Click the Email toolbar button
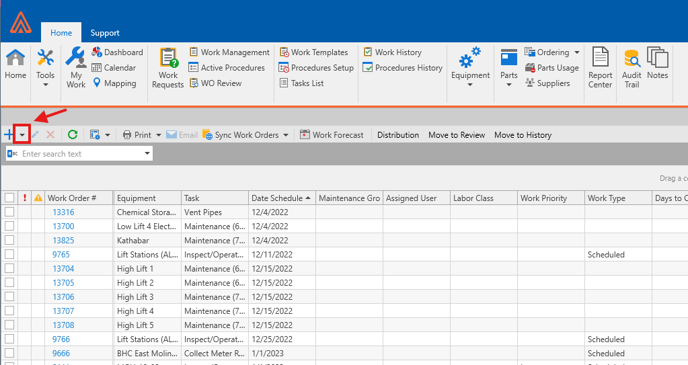The width and height of the screenshot is (688, 365). tap(182, 135)
